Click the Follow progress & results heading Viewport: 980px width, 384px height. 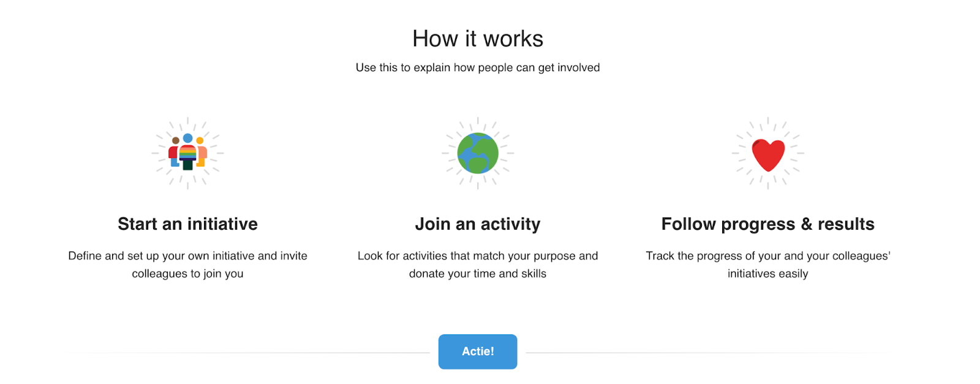[x=768, y=224]
